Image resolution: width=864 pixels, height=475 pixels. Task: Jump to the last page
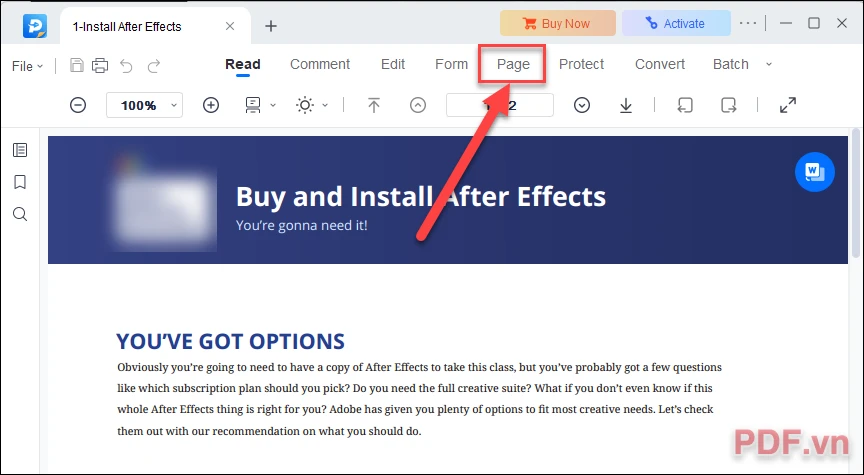point(626,105)
